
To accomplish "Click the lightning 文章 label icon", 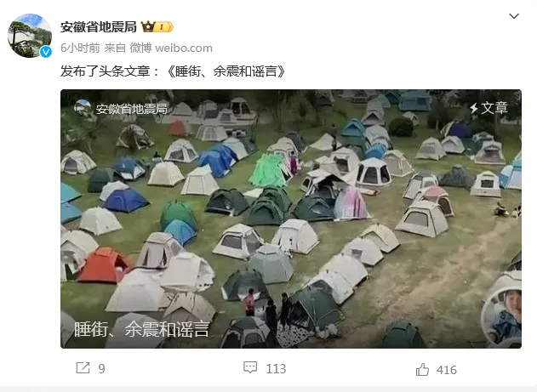I will click(x=474, y=108).
